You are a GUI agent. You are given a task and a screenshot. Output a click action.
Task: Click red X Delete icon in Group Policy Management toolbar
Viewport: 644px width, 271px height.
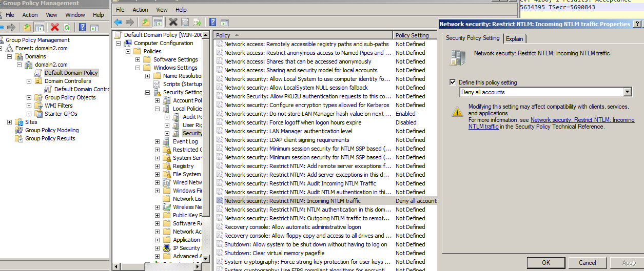[55, 27]
